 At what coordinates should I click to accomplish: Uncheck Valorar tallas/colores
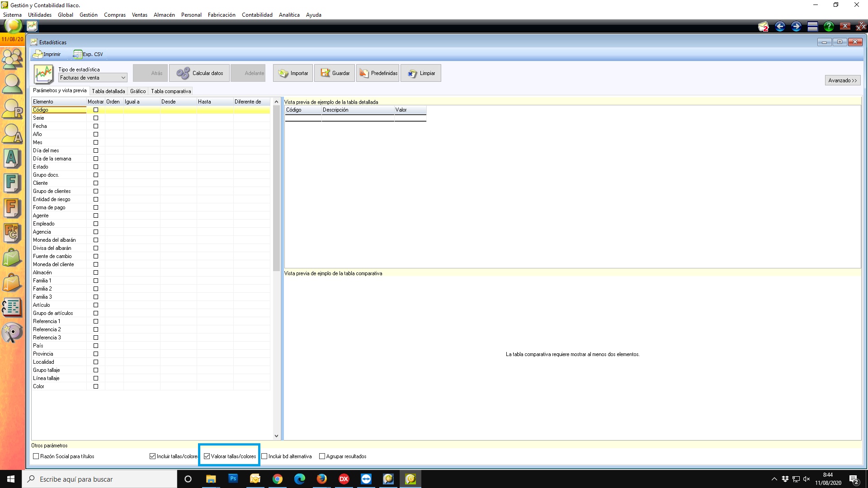tap(207, 456)
